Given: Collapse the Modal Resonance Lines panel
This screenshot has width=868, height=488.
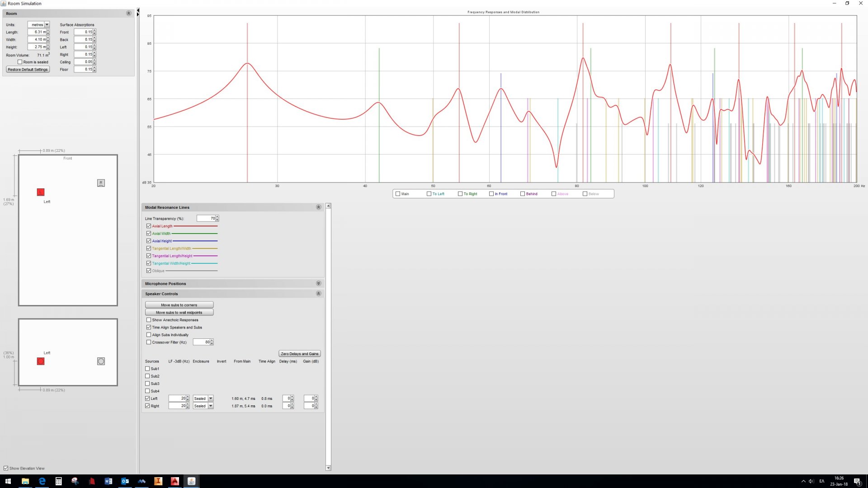Looking at the screenshot, I should [318, 207].
